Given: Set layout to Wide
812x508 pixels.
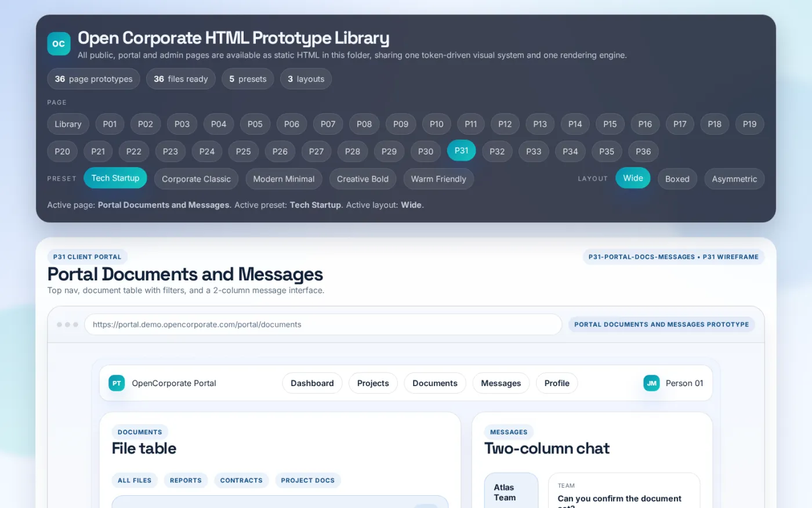Looking at the screenshot, I should coord(633,178).
